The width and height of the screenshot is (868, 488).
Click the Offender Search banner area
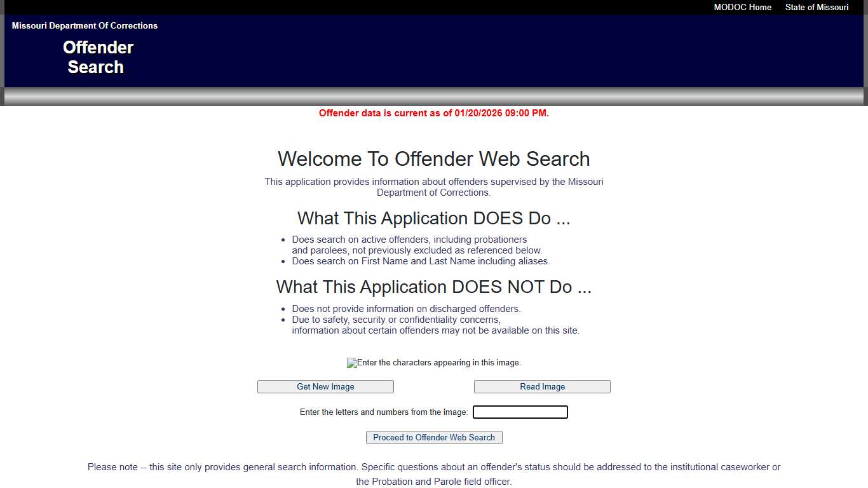point(97,57)
